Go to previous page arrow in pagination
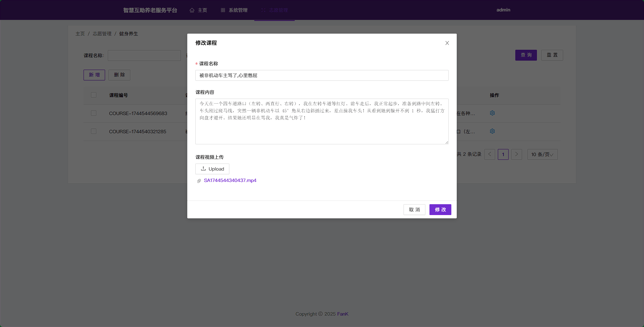The height and width of the screenshot is (327, 644). click(490, 154)
